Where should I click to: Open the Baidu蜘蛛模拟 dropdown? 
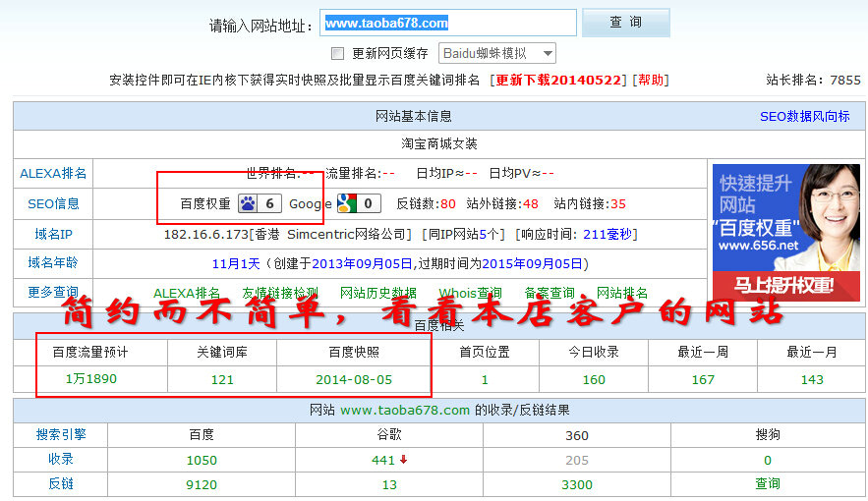[x=497, y=54]
